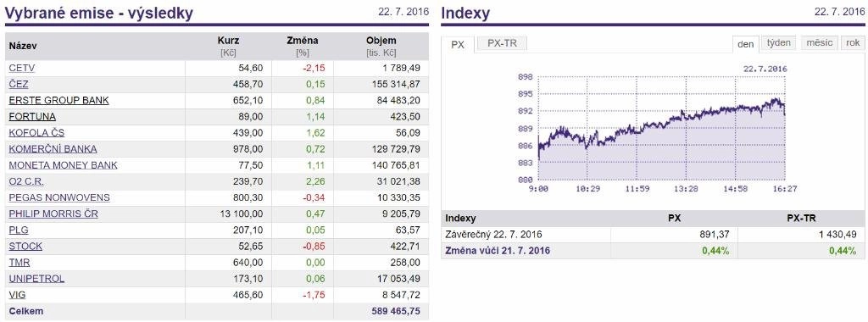Open the UNIPETROL stock link
Viewport: 868px width, 322px height.
click(x=36, y=278)
